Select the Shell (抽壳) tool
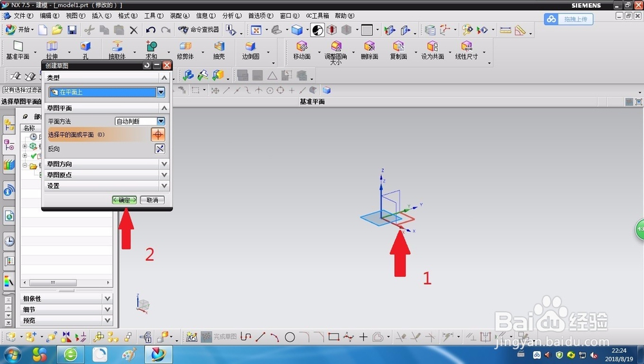Image resolution: width=644 pixels, height=364 pixels. point(219,50)
